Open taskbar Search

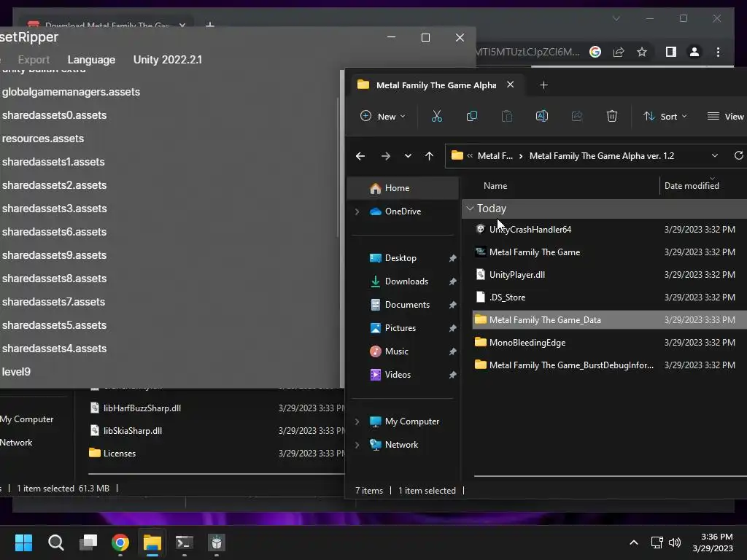[x=55, y=542]
